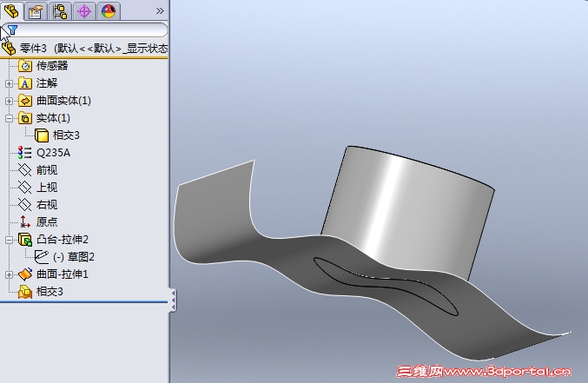Viewport: 588px width, 383px height.
Task: Click the plane icon beside 右视
Action: pos(24,205)
